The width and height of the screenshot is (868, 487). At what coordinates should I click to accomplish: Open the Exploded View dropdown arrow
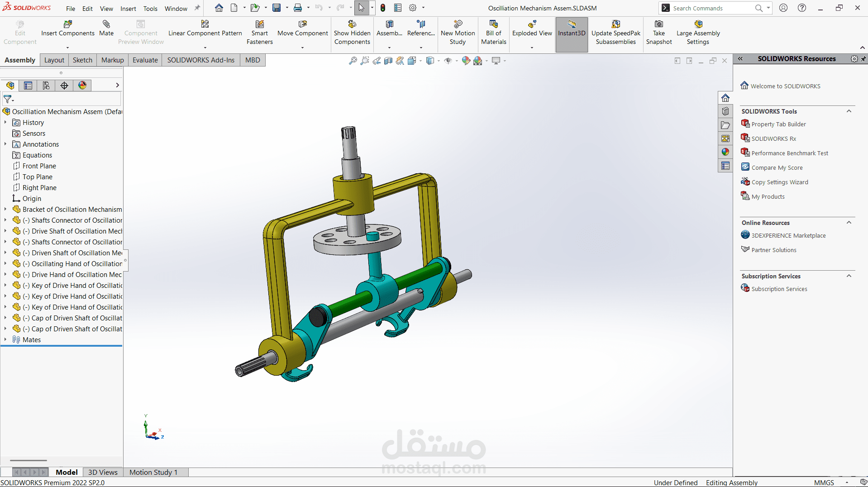pyautogui.click(x=532, y=48)
